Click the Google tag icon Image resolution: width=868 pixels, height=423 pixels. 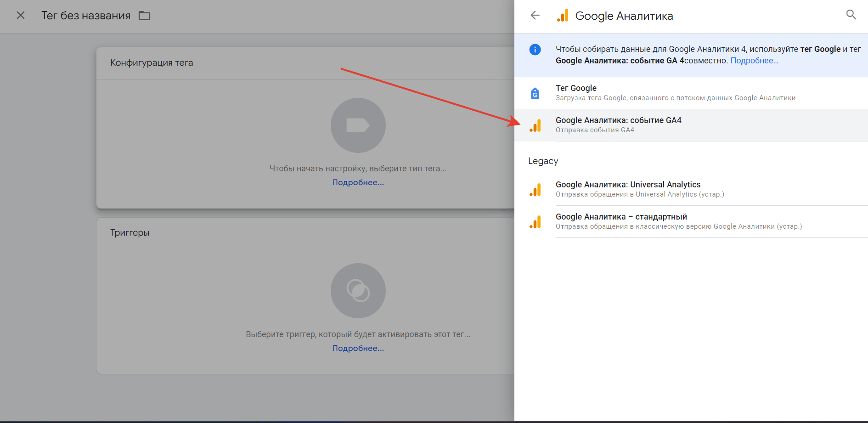coord(535,93)
